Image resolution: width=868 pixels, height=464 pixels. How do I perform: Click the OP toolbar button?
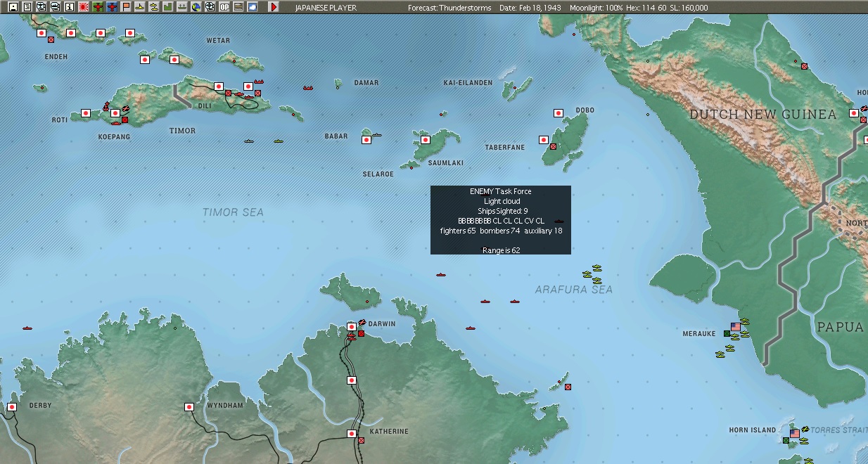pyautogui.click(x=224, y=7)
